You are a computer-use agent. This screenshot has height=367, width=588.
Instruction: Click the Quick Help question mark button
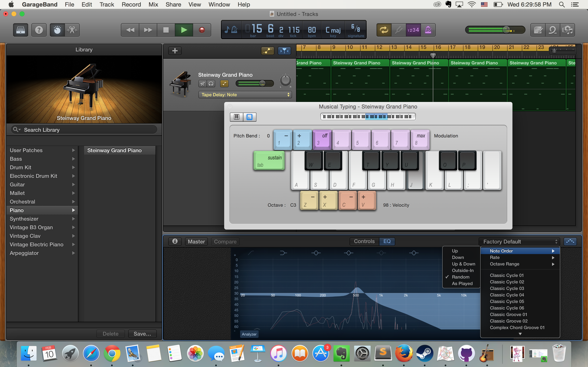pos(39,30)
